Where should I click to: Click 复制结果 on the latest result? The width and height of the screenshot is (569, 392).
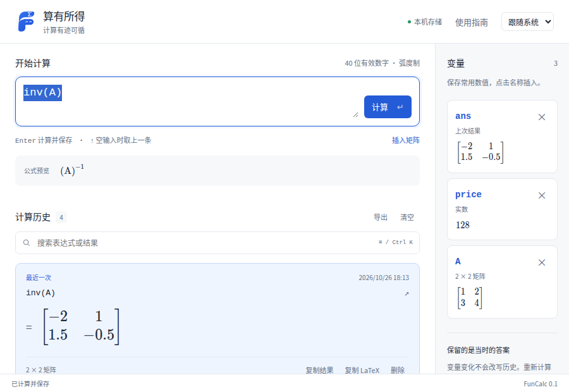point(319,370)
